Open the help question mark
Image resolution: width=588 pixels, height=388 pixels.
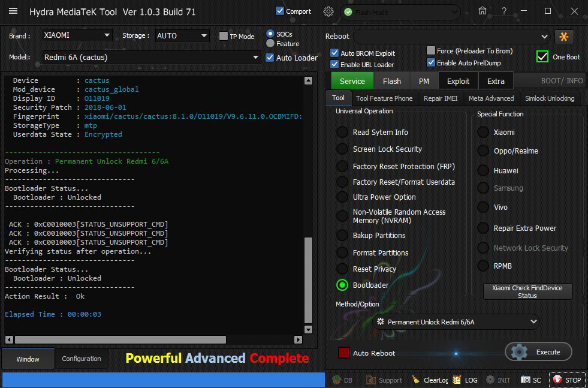point(504,11)
